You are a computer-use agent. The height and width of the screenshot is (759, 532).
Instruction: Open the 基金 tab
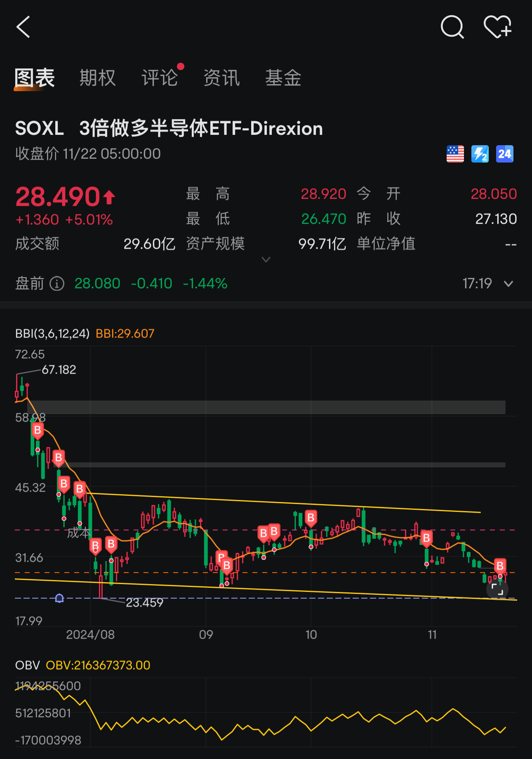283,78
